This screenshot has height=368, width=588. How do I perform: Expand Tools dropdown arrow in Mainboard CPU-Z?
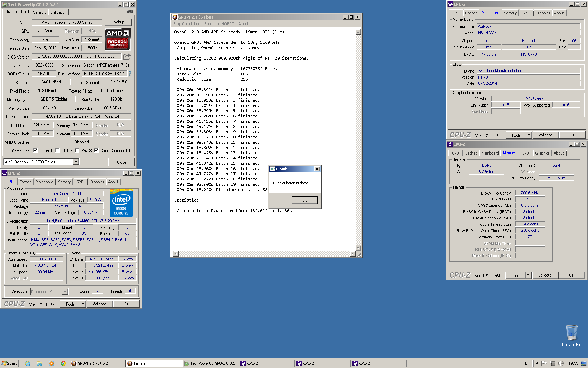(529, 135)
